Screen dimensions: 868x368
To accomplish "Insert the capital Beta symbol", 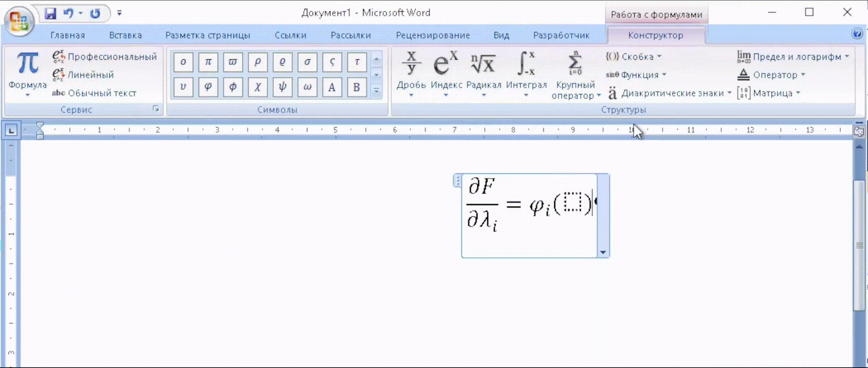I will (357, 87).
